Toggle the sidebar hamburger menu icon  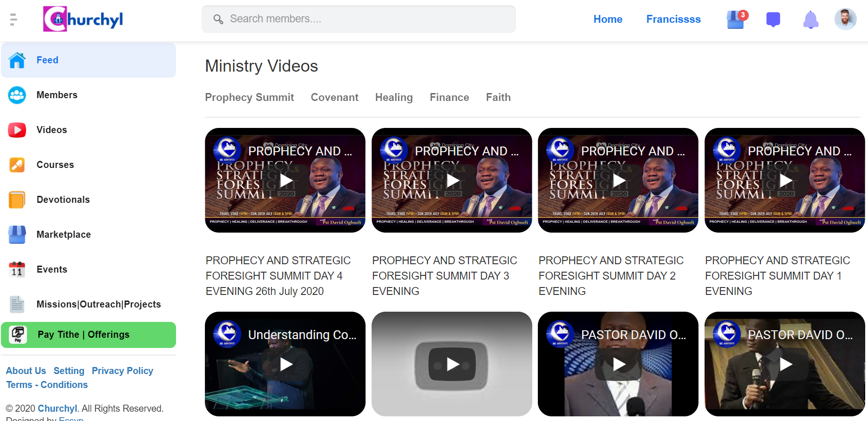point(14,19)
